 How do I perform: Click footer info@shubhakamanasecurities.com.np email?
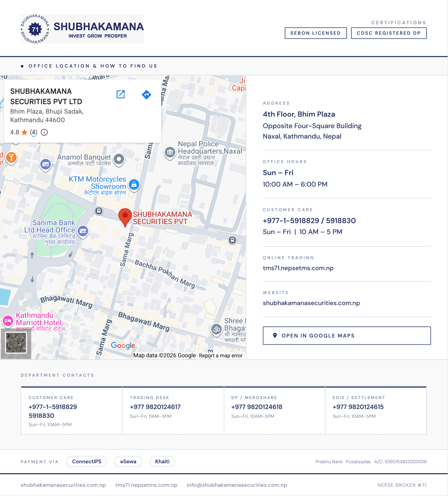pos(237,485)
